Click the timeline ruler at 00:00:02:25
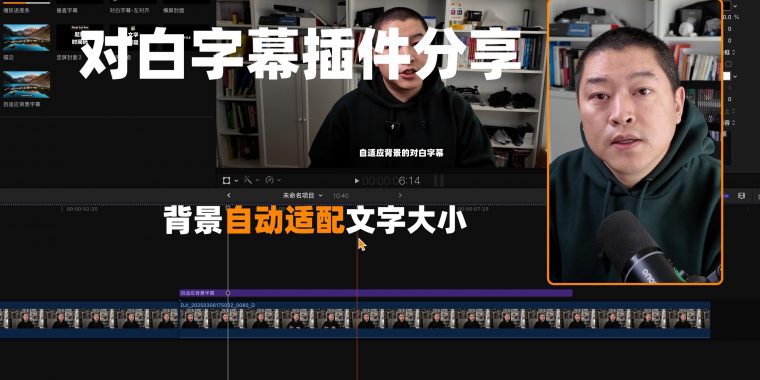The width and height of the screenshot is (760, 380). tap(82, 209)
